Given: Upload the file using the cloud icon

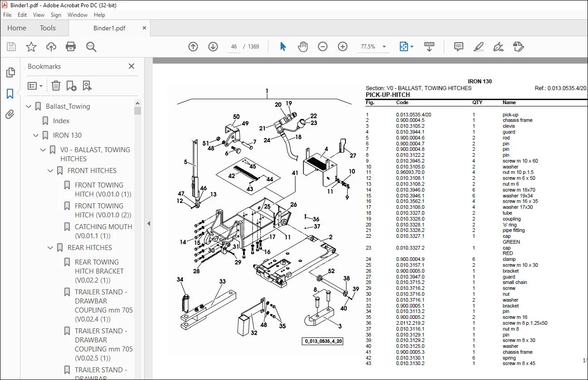Looking at the screenshot, I should point(51,47).
